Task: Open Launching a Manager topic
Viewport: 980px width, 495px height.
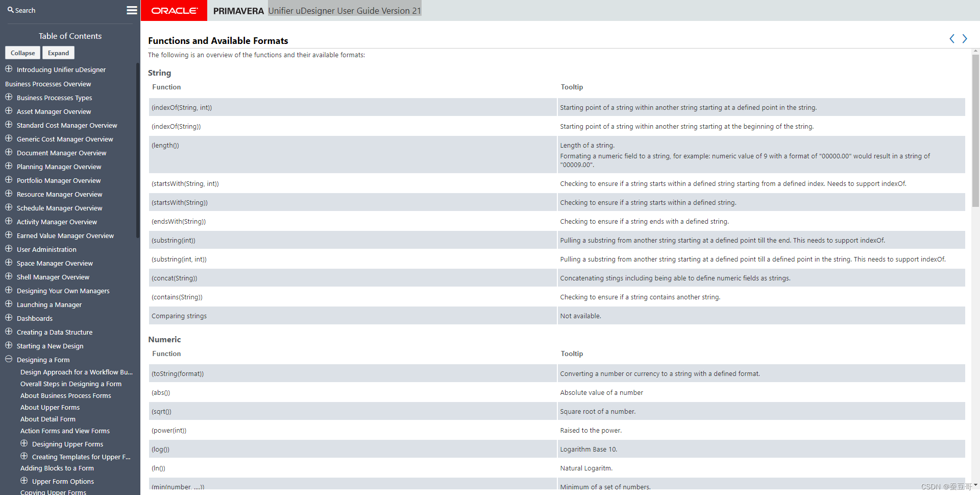Action: point(49,305)
